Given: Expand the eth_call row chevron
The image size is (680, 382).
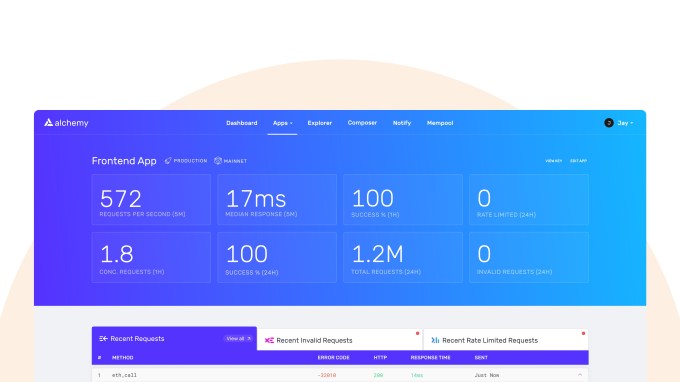Looking at the screenshot, I should 580,375.
